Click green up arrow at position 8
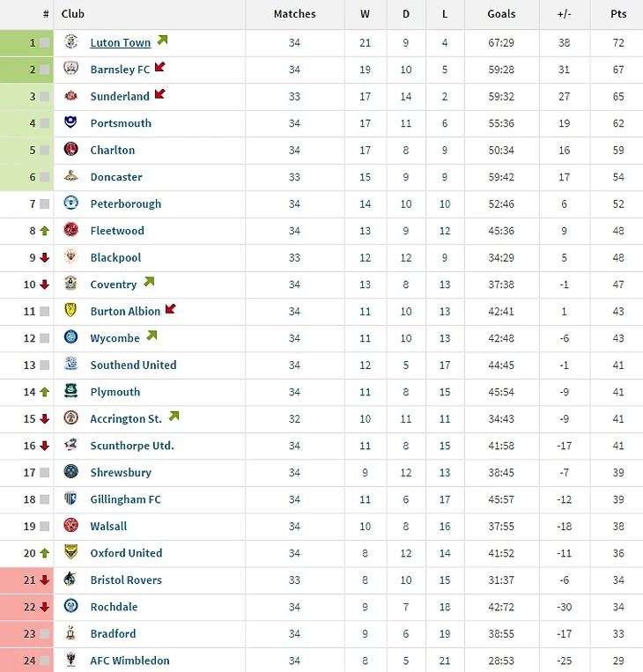The image size is (643, 672). [45, 231]
